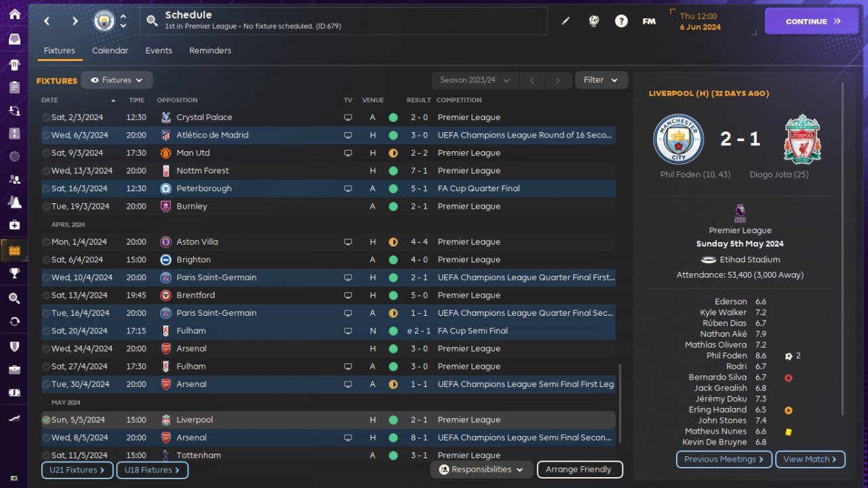Image resolution: width=868 pixels, height=488 pixels.
Task: Open the Responsibilities dropdown
Action: coord(481,469)
